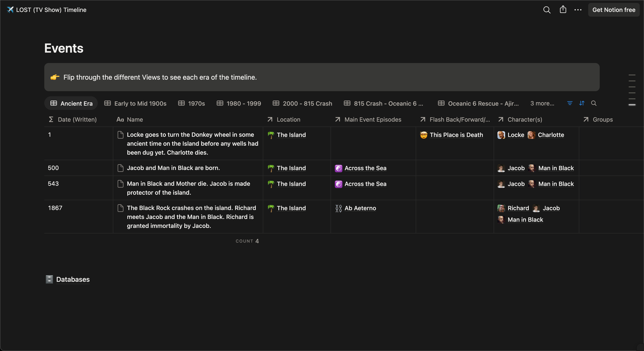644x351 pixels.
Task: Switch to 815 Crash - Oceanic 6 tab
Action: [x=384, y=103]
